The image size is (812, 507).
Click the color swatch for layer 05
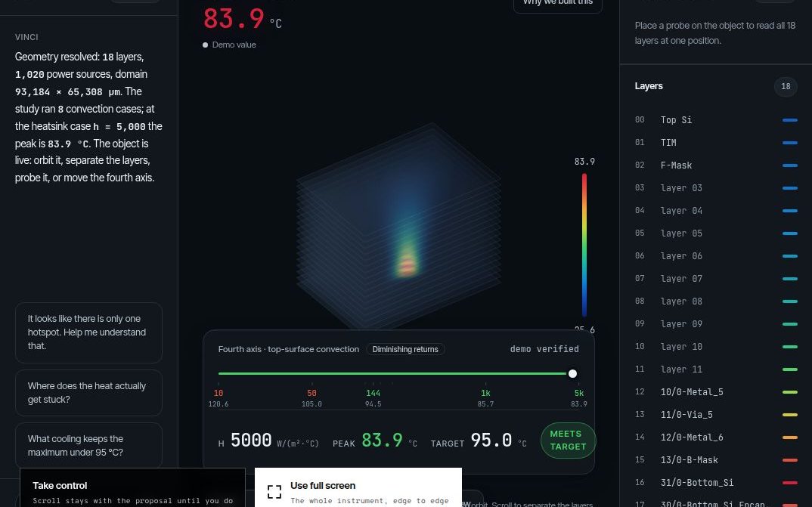790,233
